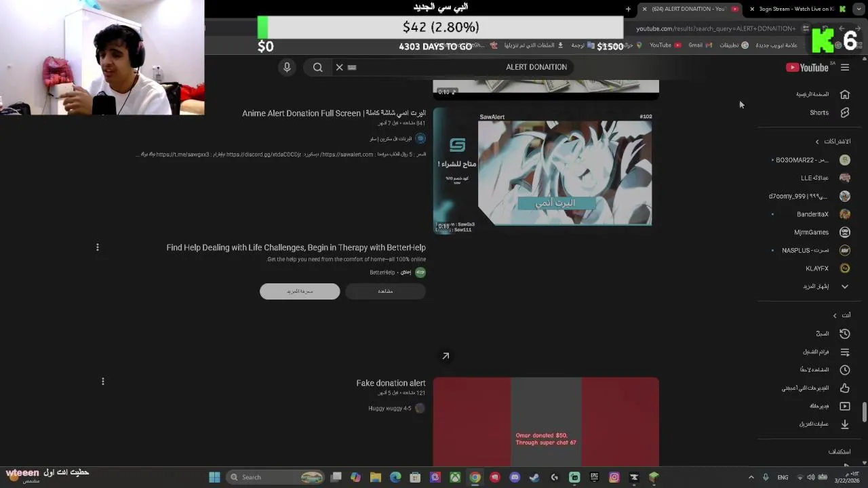The image size is (868, 488).
Task: Click the magnifier search button
Action: point(317,67)
